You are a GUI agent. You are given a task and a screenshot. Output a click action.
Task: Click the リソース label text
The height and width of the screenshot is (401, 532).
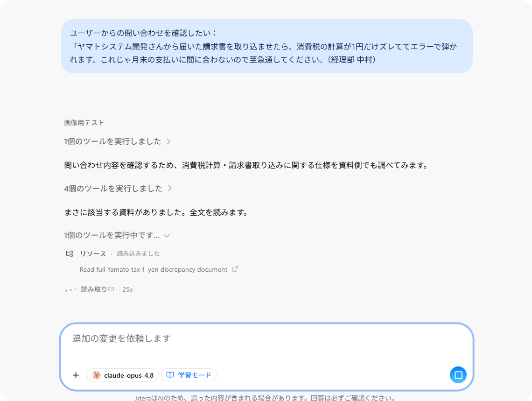click(x=93, y=253)
